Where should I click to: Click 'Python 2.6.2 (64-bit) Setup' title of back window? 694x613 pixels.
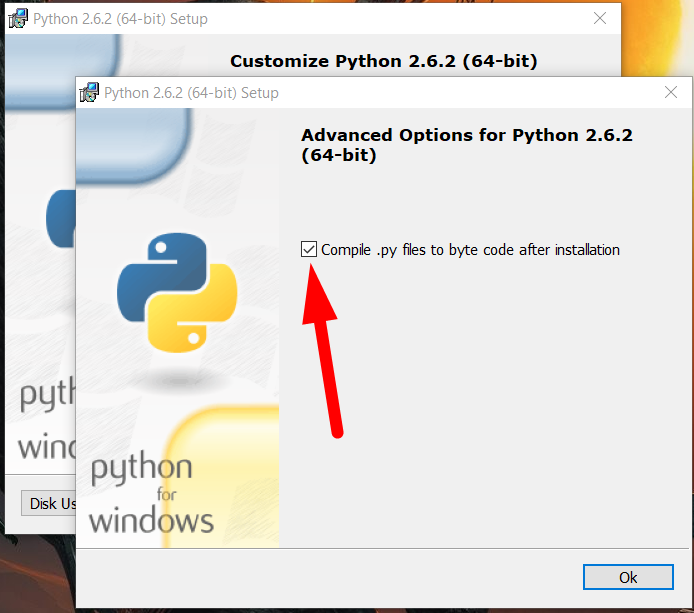(x=120, y=19)
